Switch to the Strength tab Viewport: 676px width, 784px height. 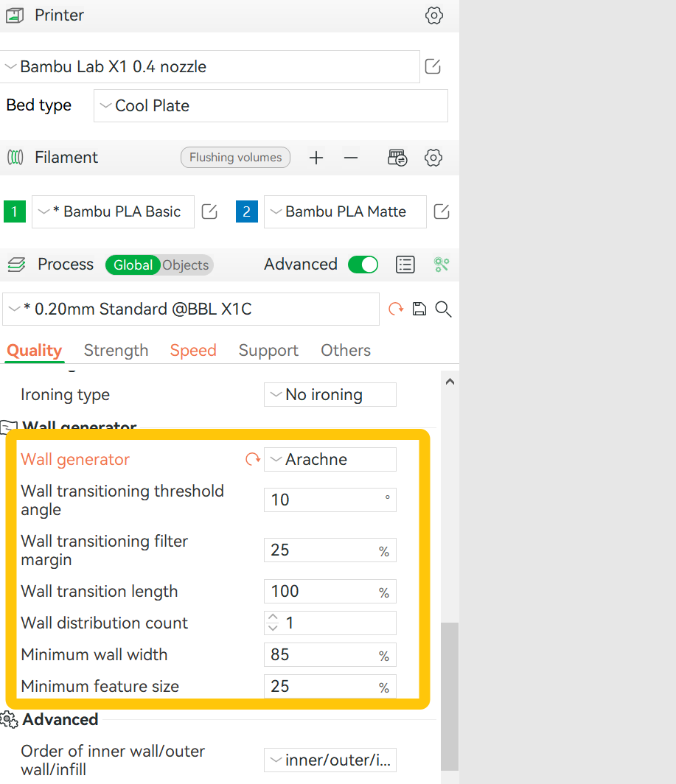[116, 350]
